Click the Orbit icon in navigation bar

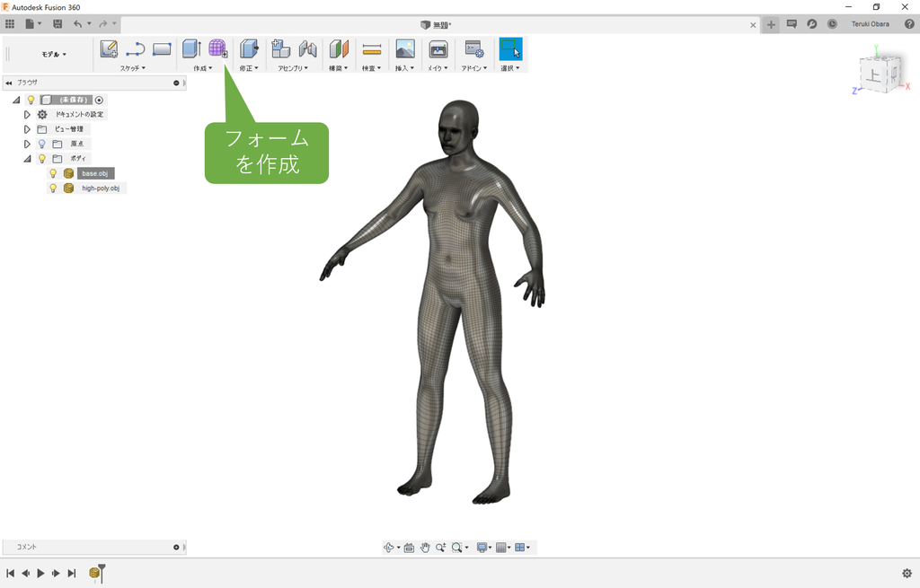[x=390, y=547]
